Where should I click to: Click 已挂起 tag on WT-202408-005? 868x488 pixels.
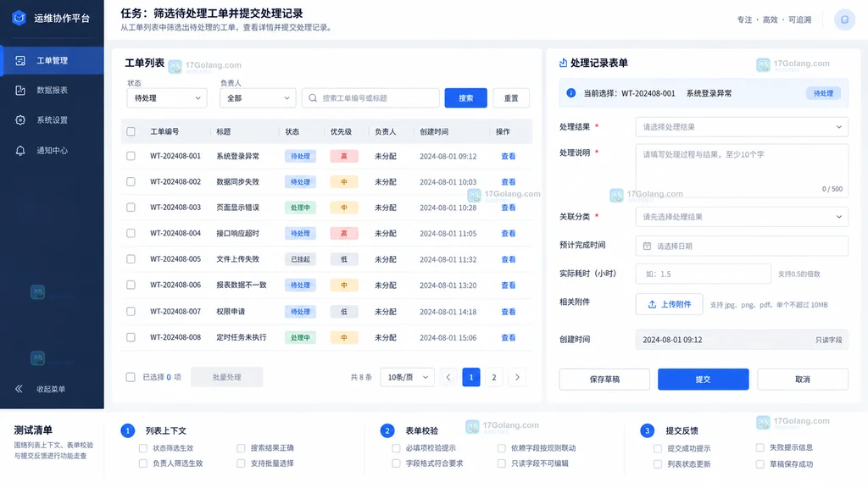(301, 259)
